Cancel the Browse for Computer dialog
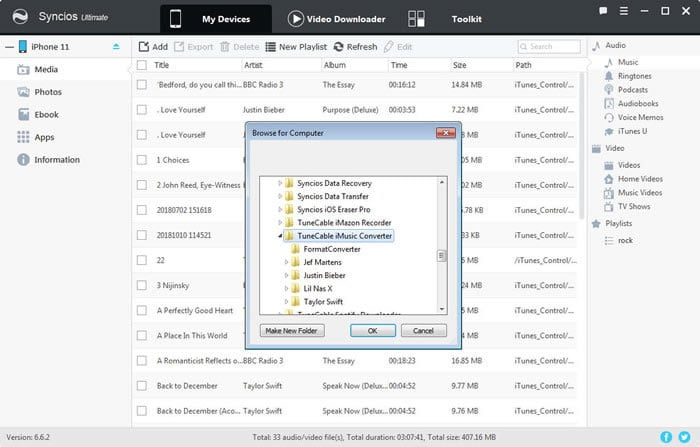Viewport: 700px width, 447px height. coord(423,330)
